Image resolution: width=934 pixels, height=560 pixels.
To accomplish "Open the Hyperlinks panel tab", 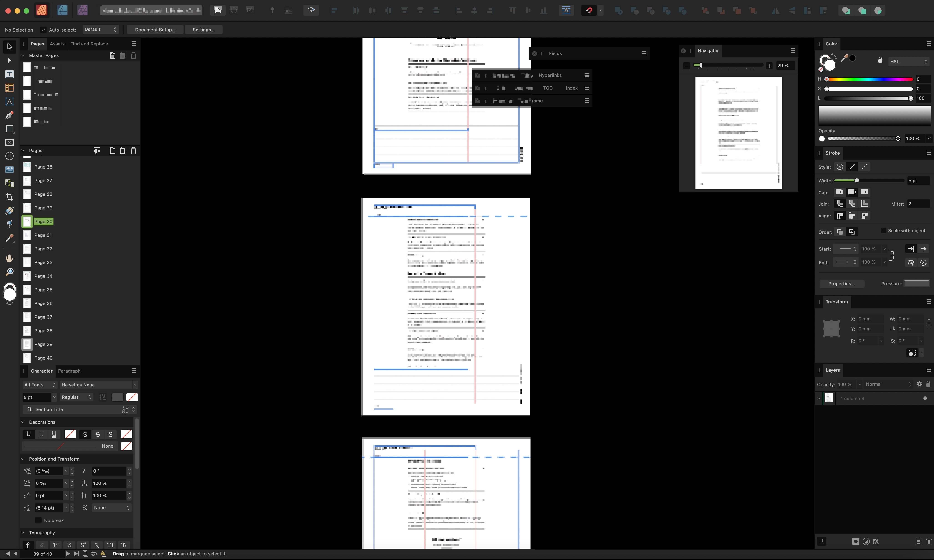I will tap(550, 76).
